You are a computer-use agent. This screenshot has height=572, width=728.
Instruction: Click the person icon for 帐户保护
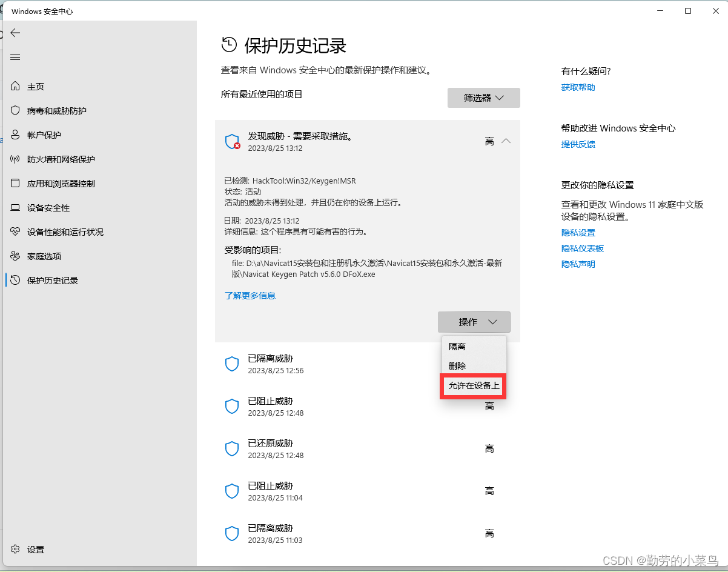point(16,135)
